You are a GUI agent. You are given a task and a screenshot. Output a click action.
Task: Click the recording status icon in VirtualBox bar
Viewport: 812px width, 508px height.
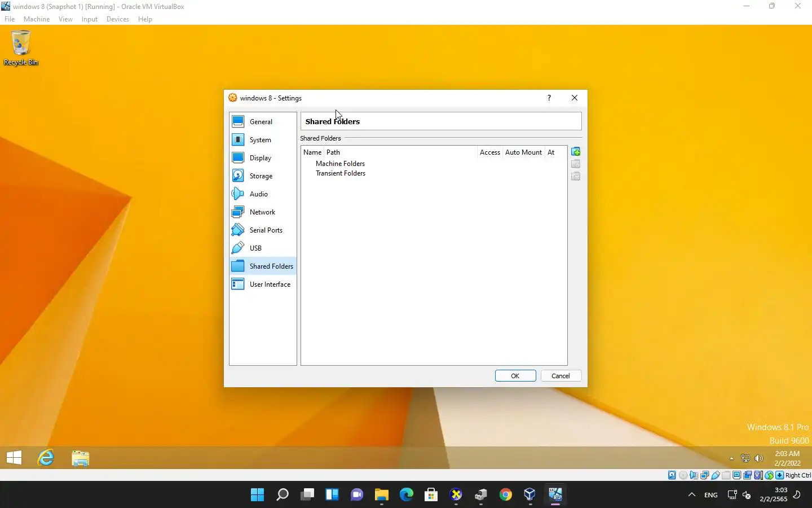point(748,475)
